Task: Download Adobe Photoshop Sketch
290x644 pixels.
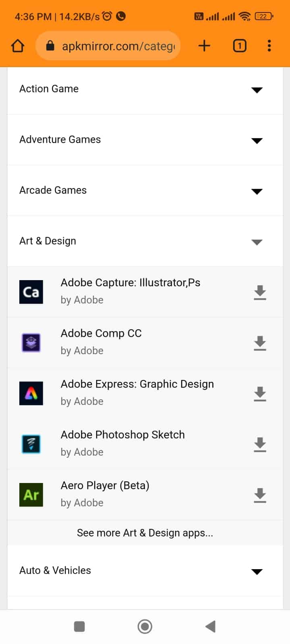Action: [x=260, y=444]
